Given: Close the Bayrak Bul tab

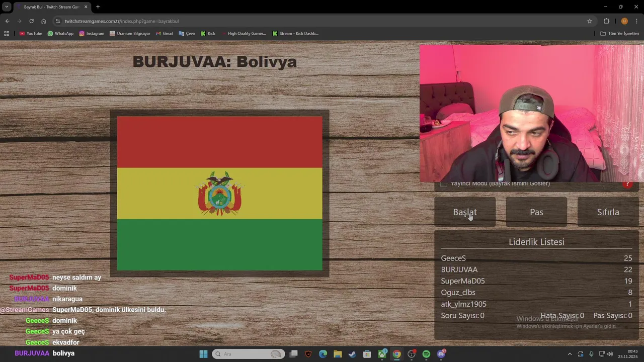Looking at the screenshot, I should (86, 7).
